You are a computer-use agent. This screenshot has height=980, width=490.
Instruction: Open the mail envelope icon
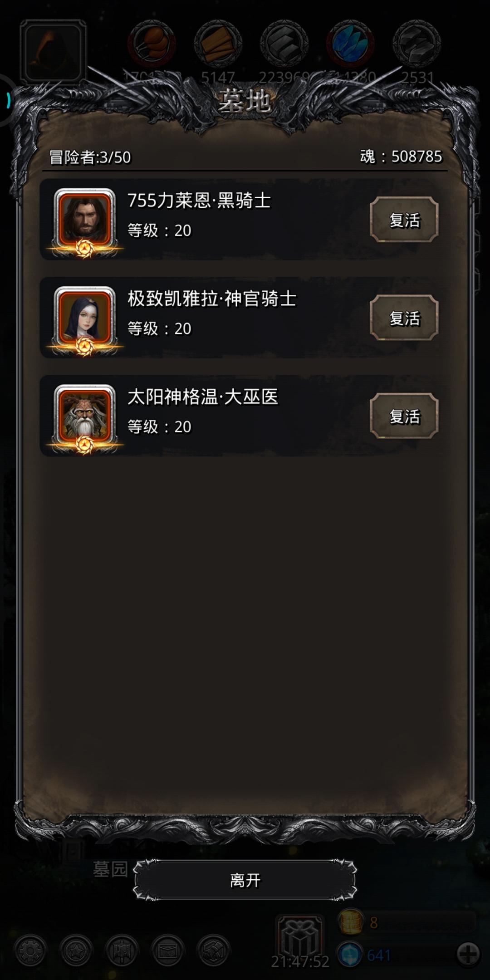coord(167,951)
